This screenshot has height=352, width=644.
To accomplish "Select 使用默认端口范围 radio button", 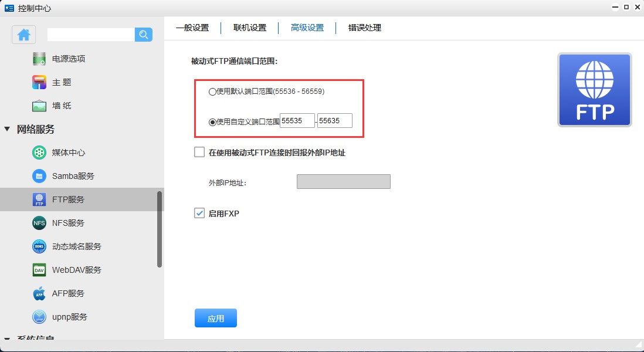I will (212, 92).
